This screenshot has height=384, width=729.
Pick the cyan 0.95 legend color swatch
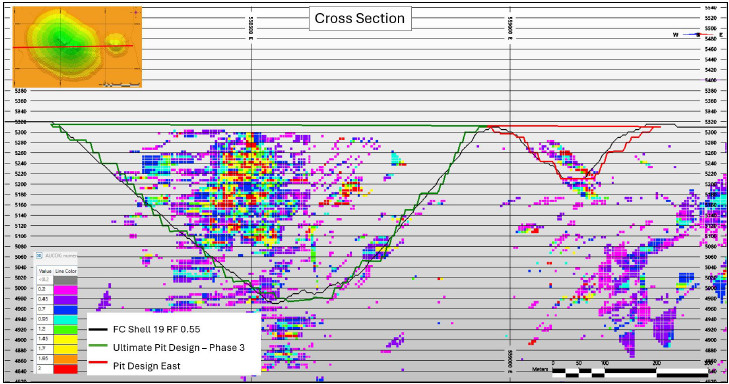(x=66, y=320)
